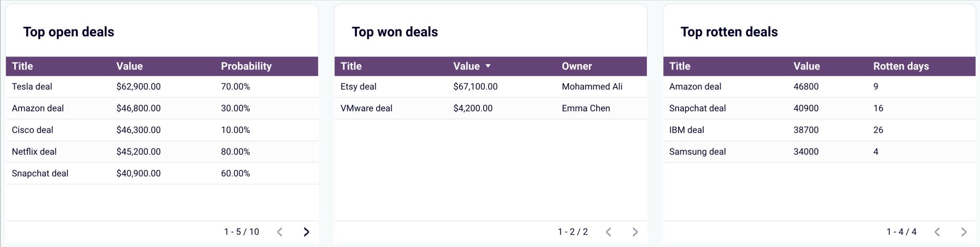
Task: Sort rotten deals by Value header
Action: point(806,66)
